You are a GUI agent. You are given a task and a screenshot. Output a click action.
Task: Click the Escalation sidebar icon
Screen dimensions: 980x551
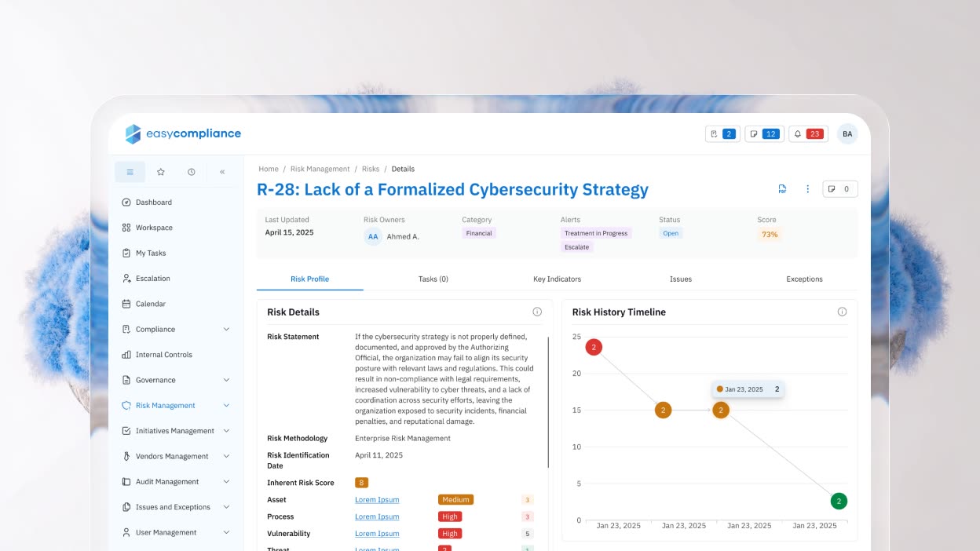coord(126,279)
